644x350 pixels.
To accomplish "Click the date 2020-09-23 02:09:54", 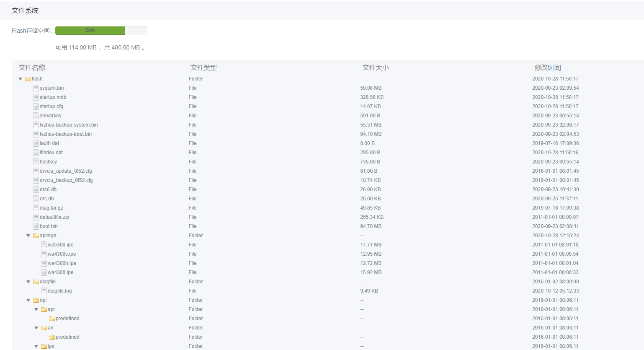I will point(555,88).
